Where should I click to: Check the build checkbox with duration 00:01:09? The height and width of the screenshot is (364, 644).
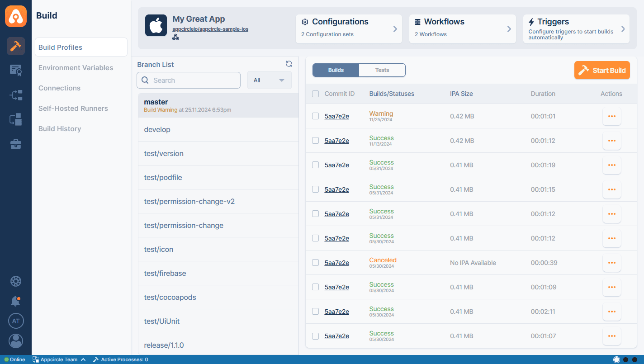pos(316,287)
